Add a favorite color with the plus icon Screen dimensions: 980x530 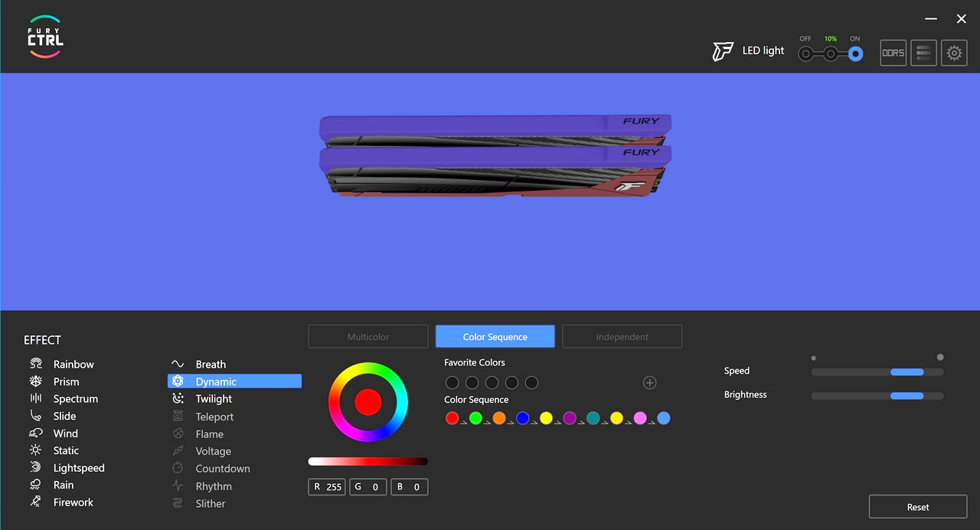click(x=649, y=382)
